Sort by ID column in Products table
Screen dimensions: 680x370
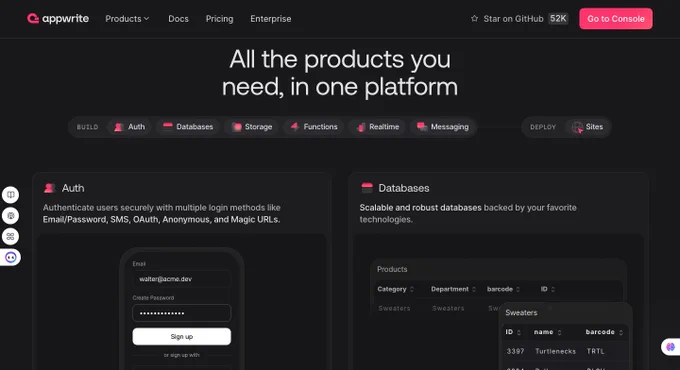(547, 289)
